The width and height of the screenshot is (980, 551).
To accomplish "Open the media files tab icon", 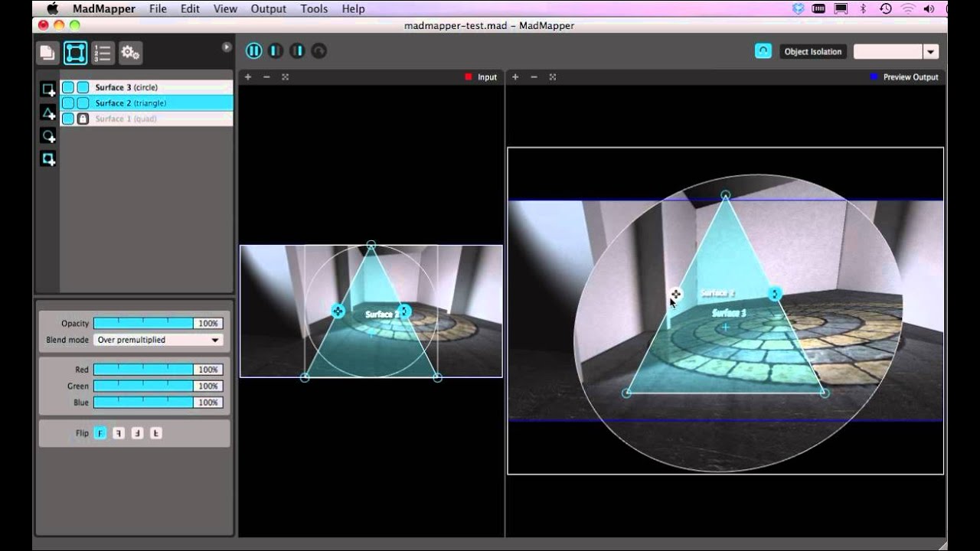I will pos(47,53).
